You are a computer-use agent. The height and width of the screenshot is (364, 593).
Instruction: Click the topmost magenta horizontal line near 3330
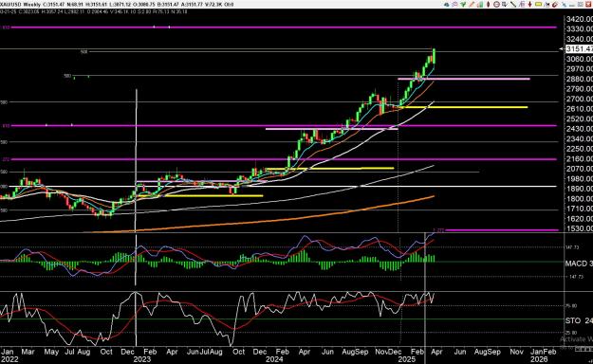pyautogui.click(x=284, y=27)
